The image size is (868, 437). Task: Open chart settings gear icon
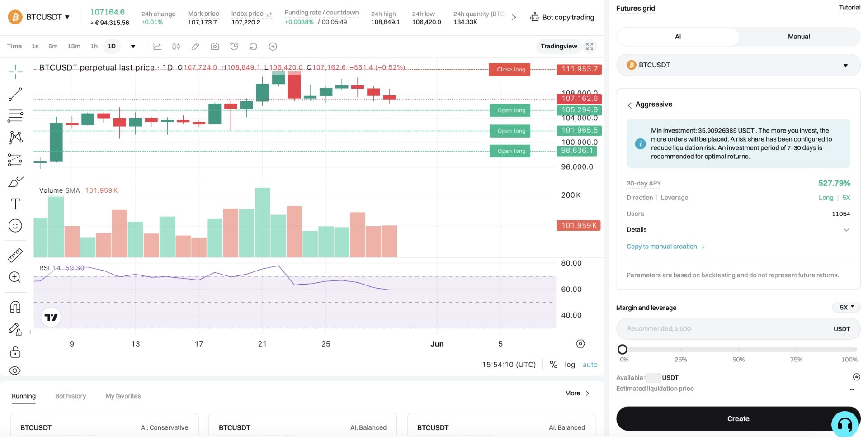(x=580, y=344)
